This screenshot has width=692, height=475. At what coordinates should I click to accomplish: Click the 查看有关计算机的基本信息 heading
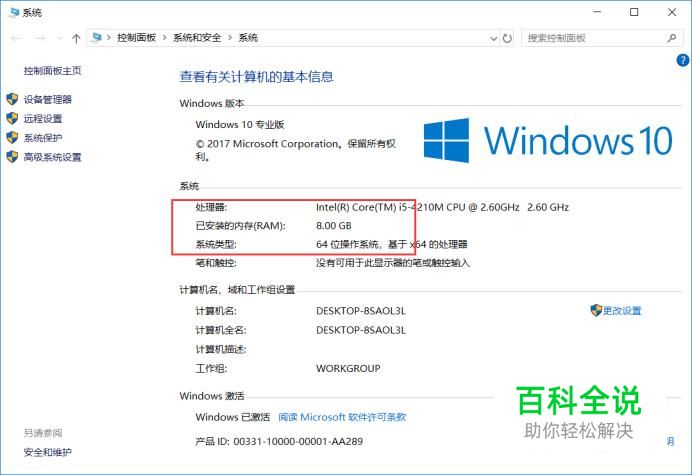pos(256,77)
